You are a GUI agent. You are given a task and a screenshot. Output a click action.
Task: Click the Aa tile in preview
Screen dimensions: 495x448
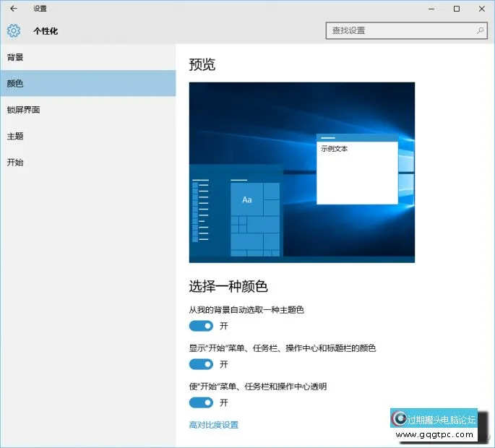tap(247, 199)
